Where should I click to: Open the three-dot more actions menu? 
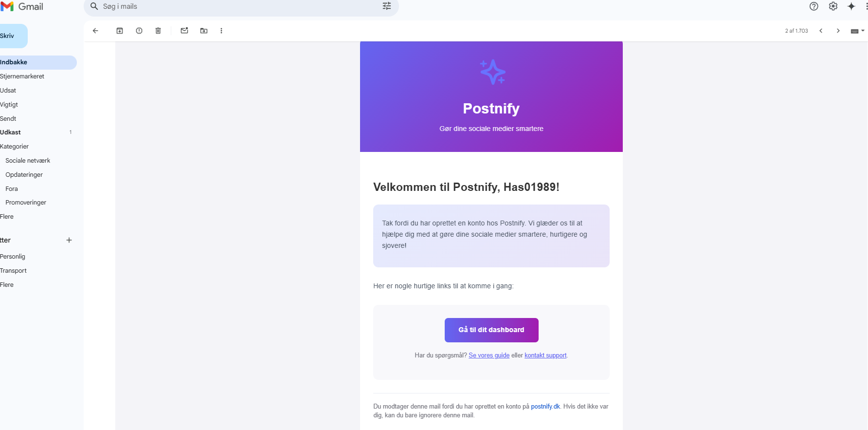click(221, 31)
